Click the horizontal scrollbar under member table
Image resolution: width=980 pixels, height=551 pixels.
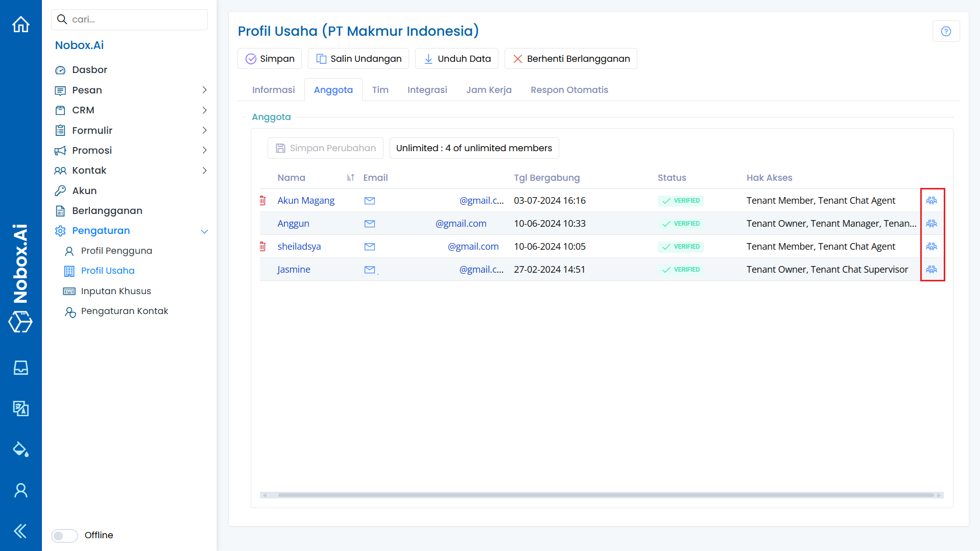[x=605, y=495]
